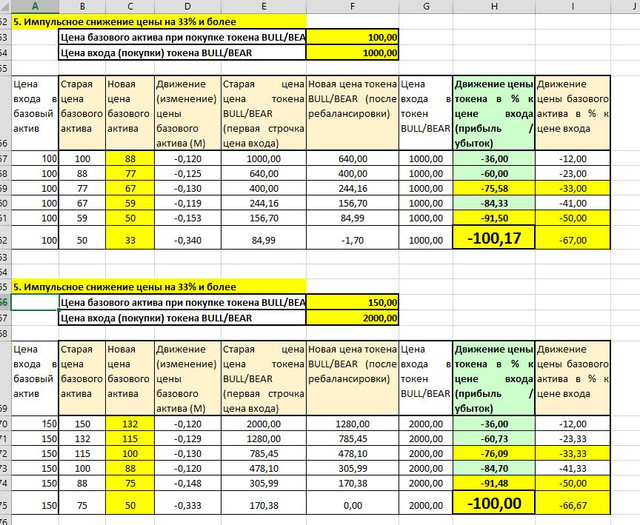This screenshot has width=640, height=525.
Task: Select yellow cell showing -33,00
Action: coord(573,188)
